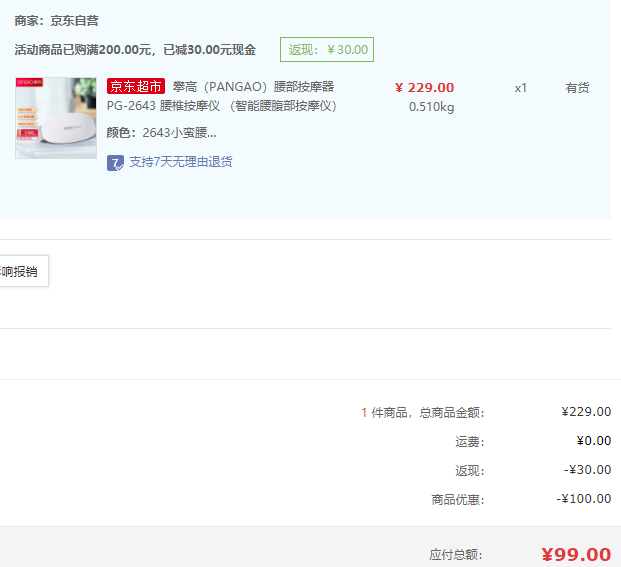Select the weight text 0.510kg
The image size is (621, 567).
[x=431, y=107]
